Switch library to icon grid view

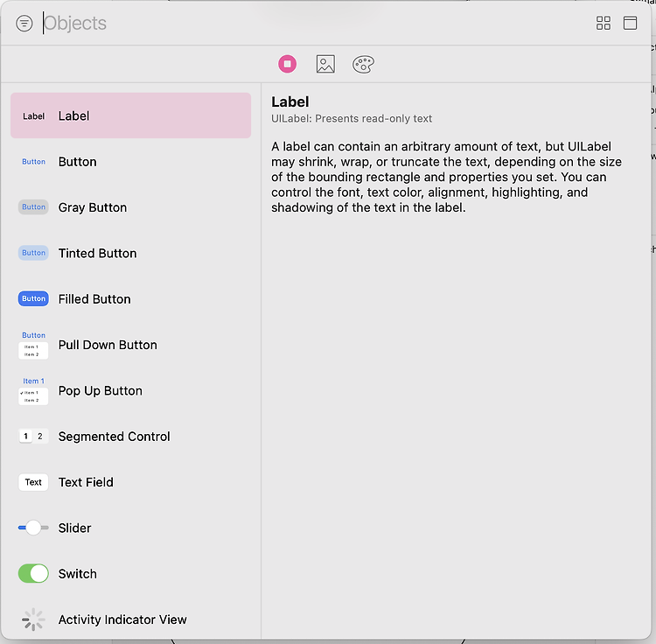coord(604,23)
